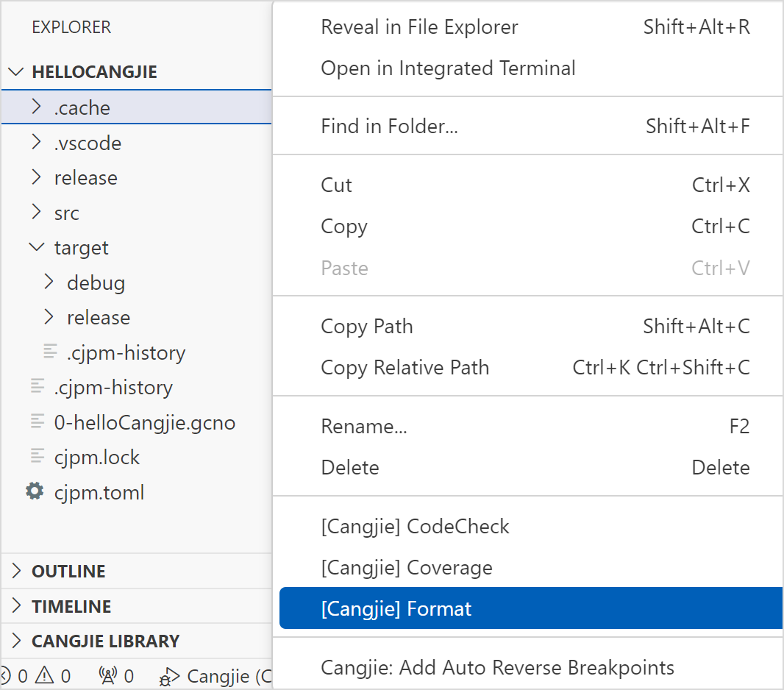Select [Cangjie] Format from the context menu
This screenshot has width=784, height=690.
396,608
